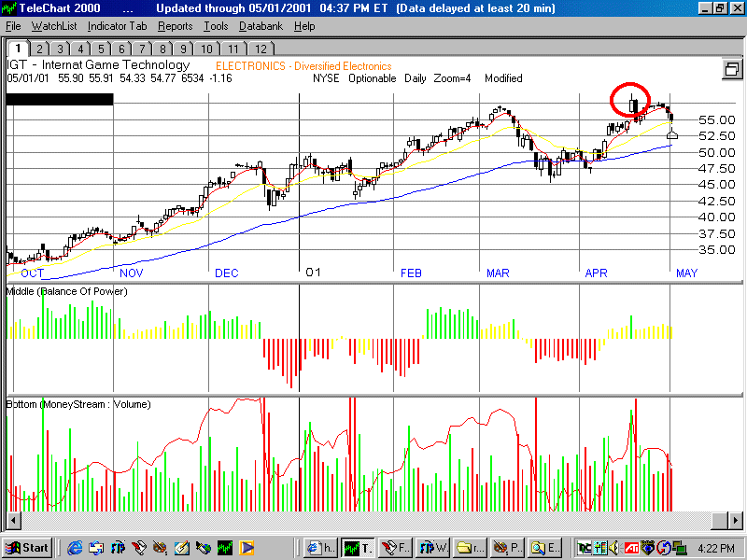Switch to the 'h..' Internet Explorer taskbar button

point(320,548)
